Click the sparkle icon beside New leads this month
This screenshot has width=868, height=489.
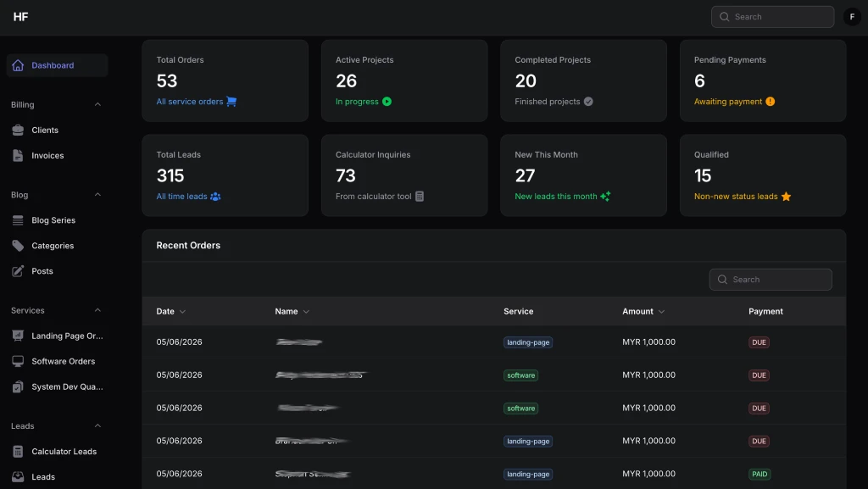[x=605, y=196]
